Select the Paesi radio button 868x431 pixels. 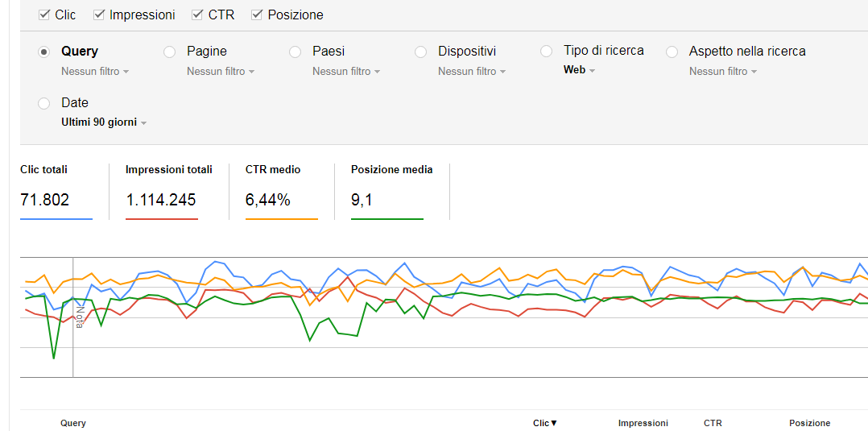coord(295,52)
